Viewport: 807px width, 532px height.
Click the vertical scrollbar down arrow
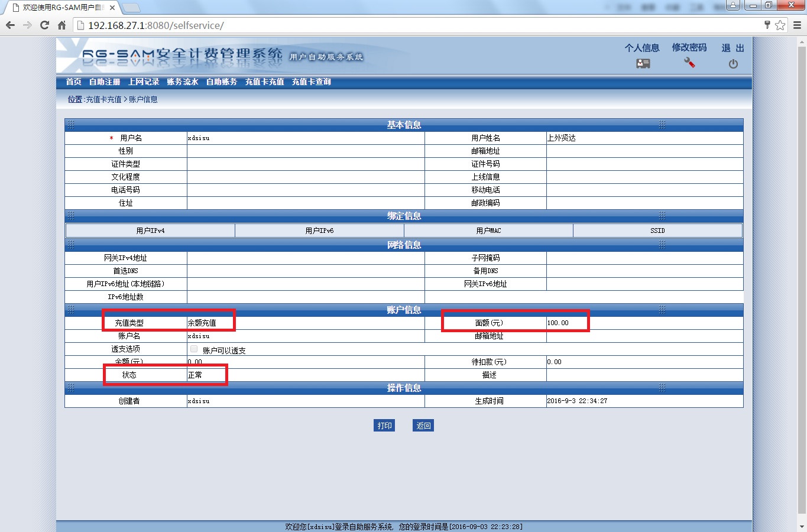point(802,526)
